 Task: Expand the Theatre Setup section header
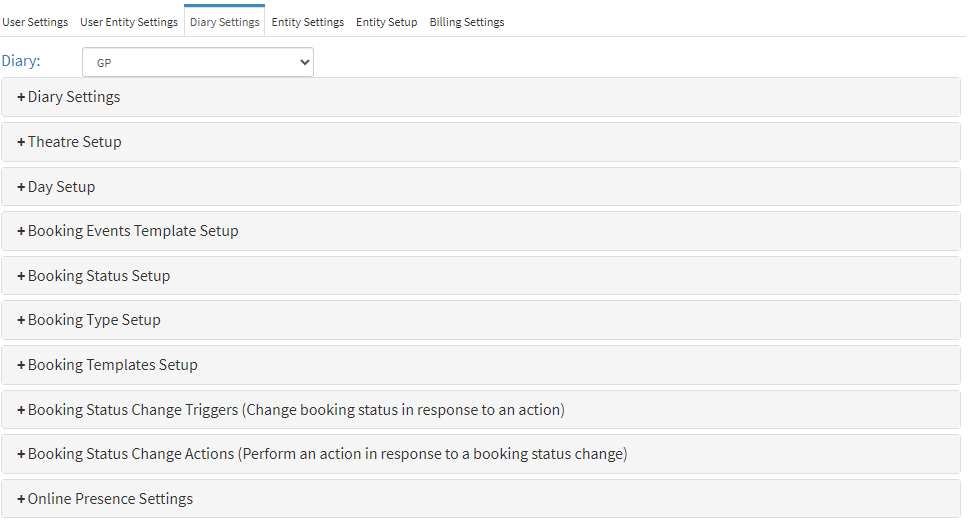tap(75, 142)
